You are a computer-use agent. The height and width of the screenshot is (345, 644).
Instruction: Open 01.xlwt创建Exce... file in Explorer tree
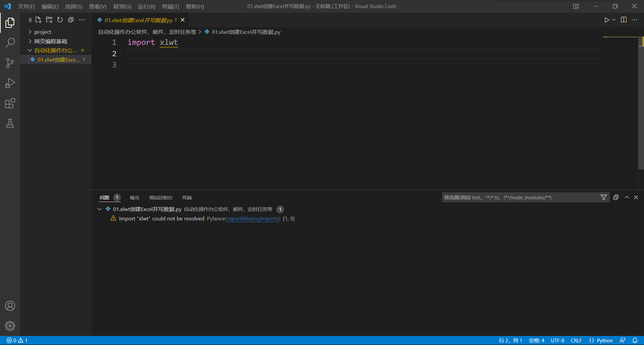56,60
